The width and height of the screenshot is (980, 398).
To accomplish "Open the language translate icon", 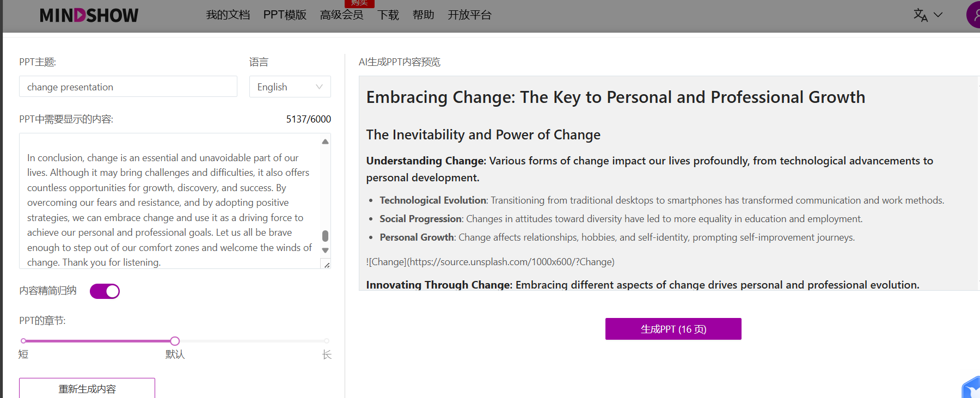I will (x=920, y=15).
